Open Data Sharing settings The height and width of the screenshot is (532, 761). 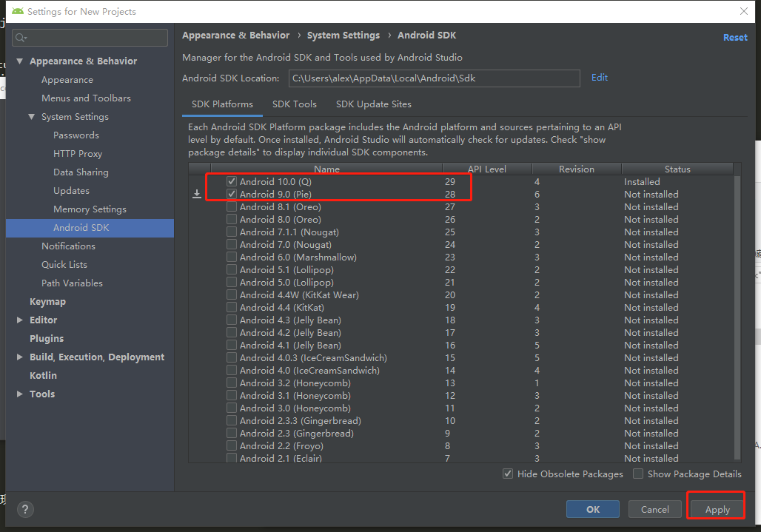[81, 172]
